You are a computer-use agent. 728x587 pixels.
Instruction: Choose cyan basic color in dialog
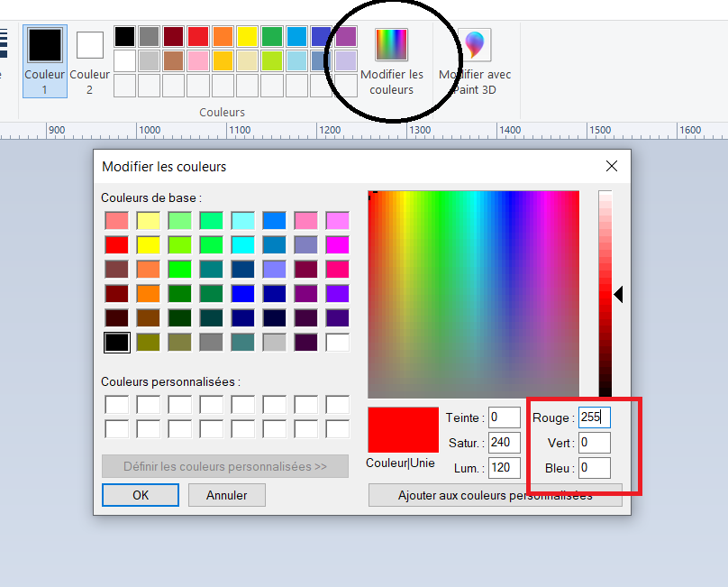click(243, 245)
